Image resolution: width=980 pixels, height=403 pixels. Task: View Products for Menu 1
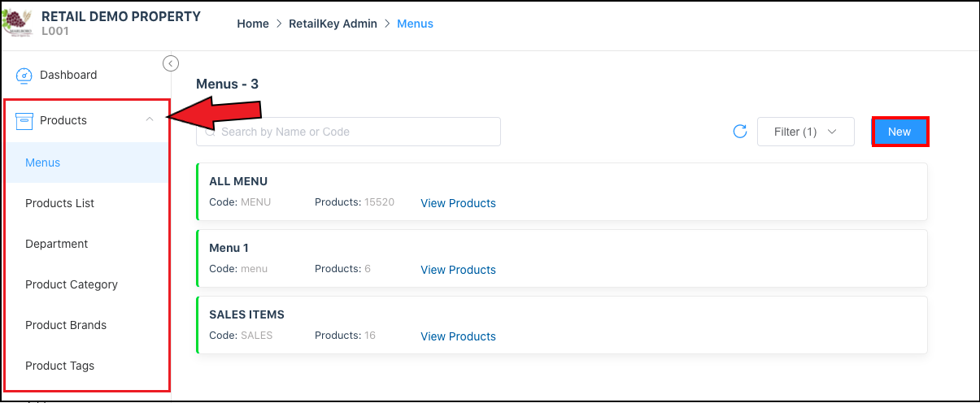coord(458,270)
